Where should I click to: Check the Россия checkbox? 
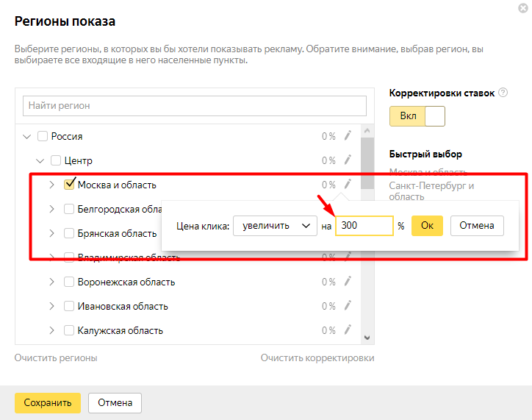coord(43,136)
